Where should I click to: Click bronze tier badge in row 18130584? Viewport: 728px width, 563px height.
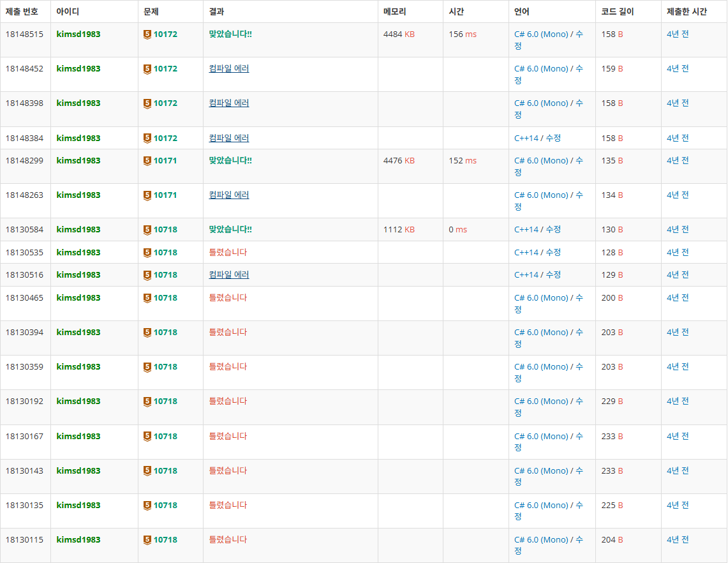147,229
